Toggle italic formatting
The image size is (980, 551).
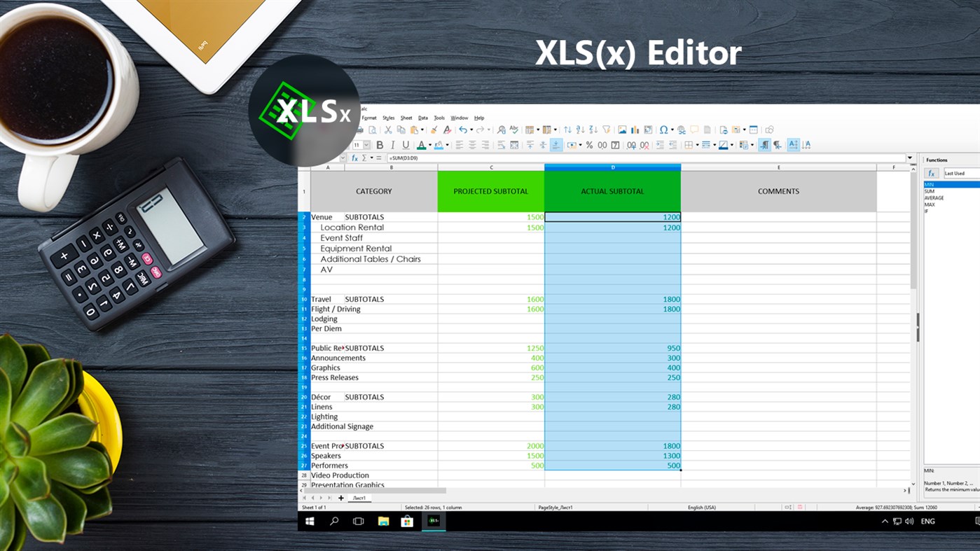coord(393,144)
